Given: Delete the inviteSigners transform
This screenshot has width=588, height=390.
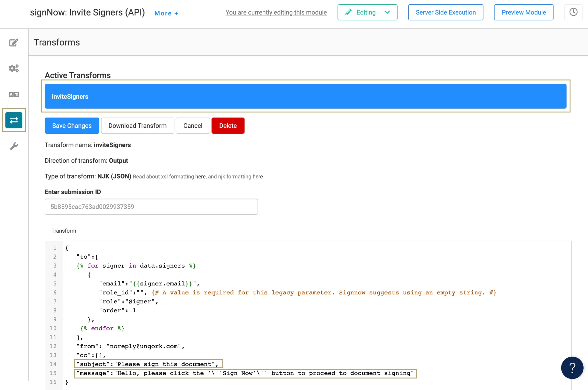Looking at the screenshot, I should coord(228,126).
